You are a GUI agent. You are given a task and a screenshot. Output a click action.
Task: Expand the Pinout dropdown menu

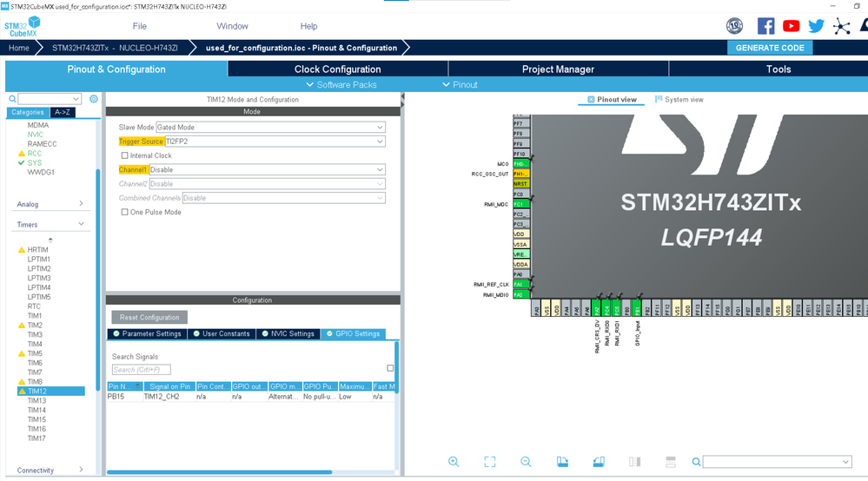point(460,84)
